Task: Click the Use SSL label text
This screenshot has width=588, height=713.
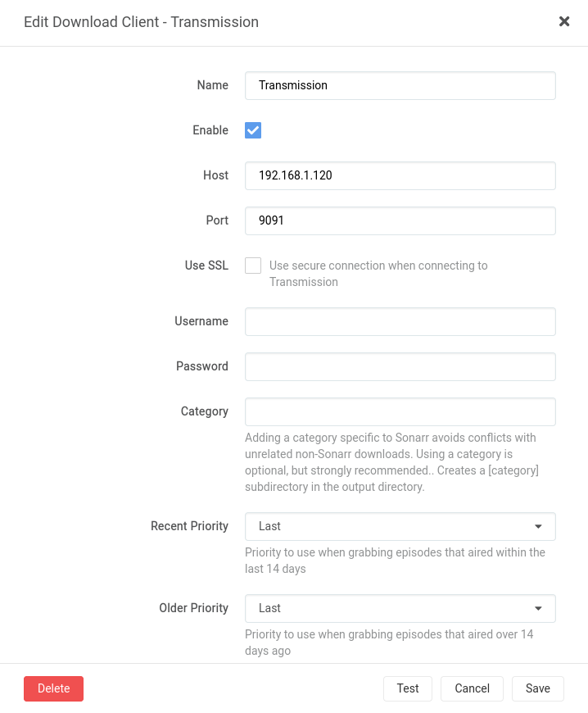Action: click(x=206, y=266)
